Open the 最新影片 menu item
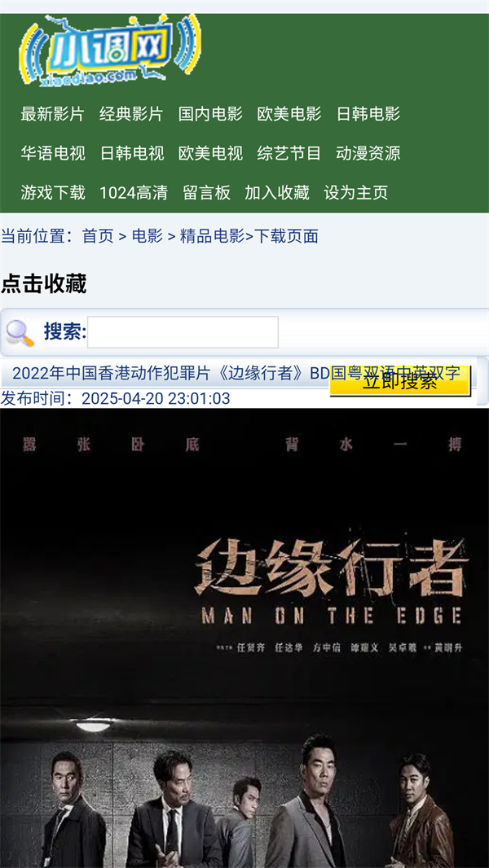This screenshot has width=489, height=868. 53,114
